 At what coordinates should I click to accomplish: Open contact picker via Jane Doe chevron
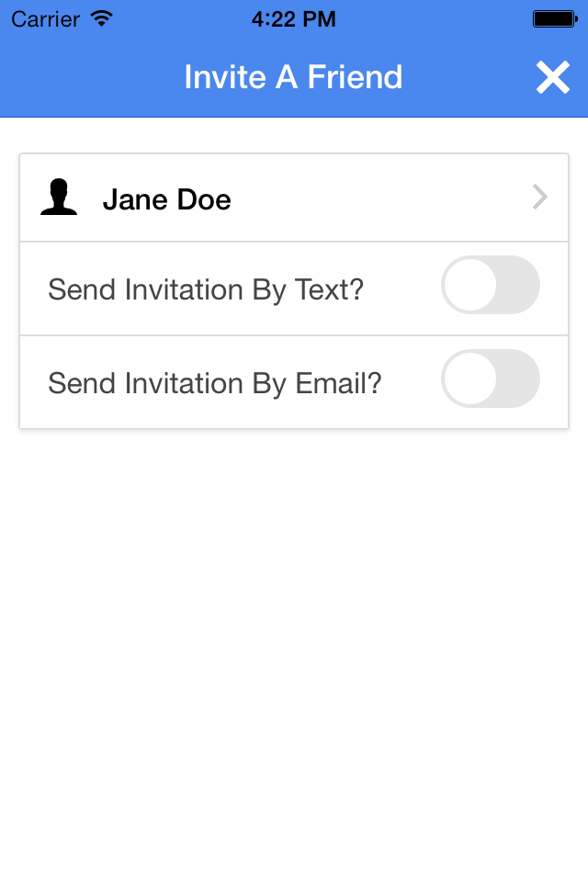point(539,197)
